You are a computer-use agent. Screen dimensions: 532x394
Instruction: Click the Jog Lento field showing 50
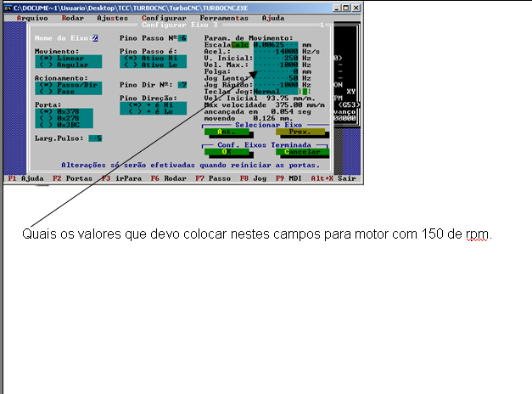coord(276,78)
